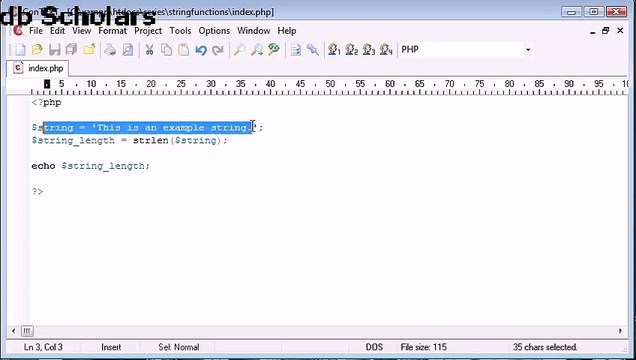This screenshot has height=360, width=636.
Task: Click the horizontal scrollbar right arrow
Action: tap(620, 331)
